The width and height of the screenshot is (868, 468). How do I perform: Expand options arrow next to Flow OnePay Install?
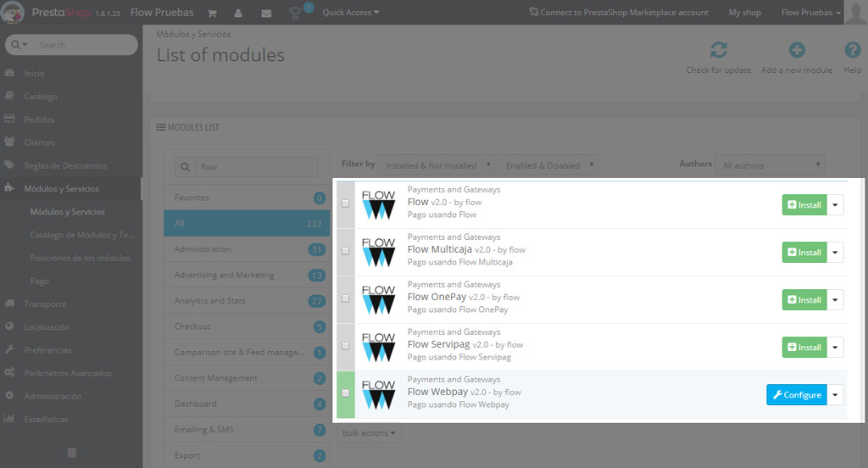click(x=835, y=299)
